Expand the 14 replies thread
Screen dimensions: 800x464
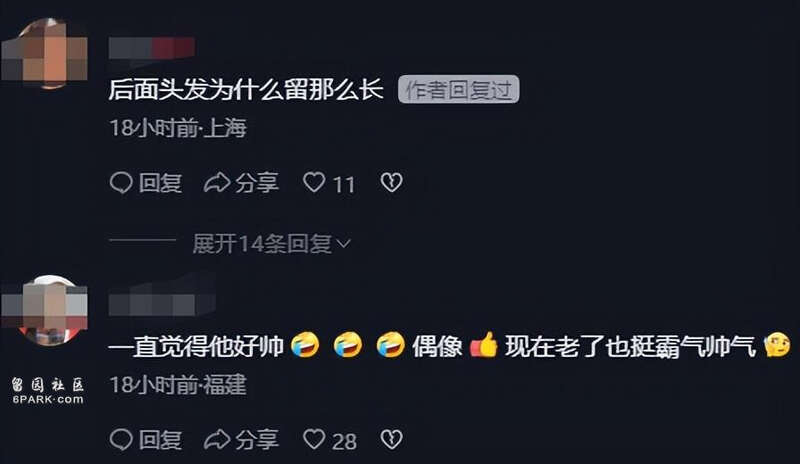click(271, 243)
